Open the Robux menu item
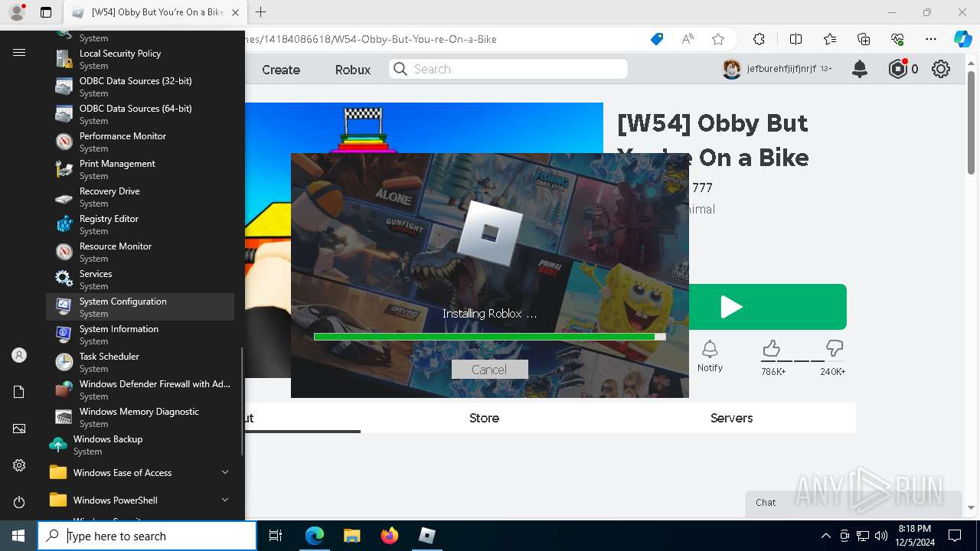The width and height of the screenshot is (980, 551). tap(353, 70)
